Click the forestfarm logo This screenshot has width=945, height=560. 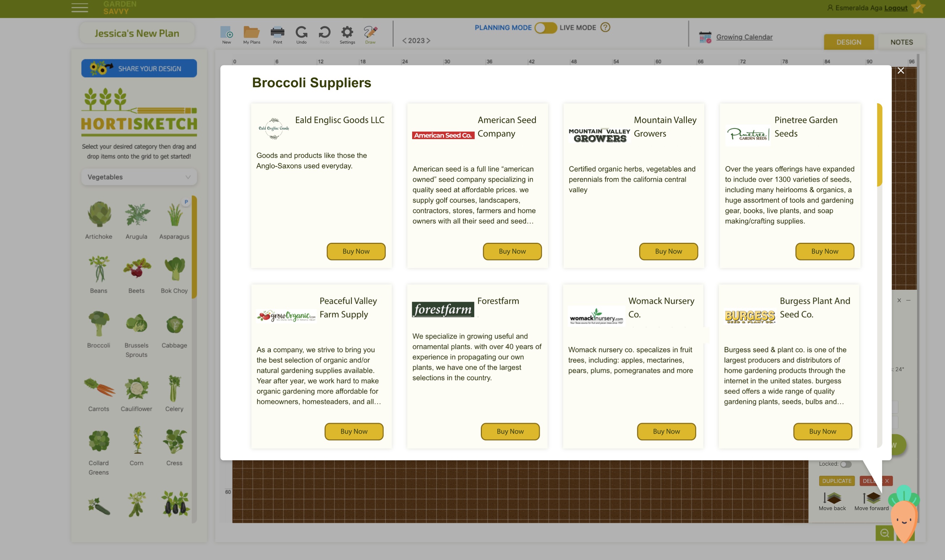(443, 309)
